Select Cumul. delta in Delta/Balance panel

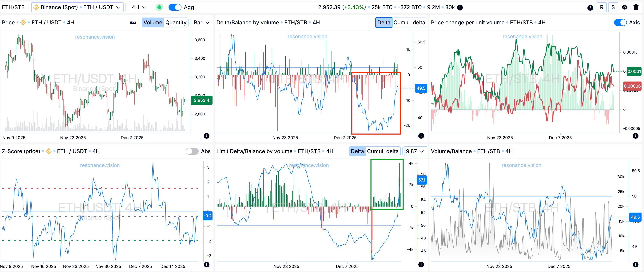[x=409, y=22]
